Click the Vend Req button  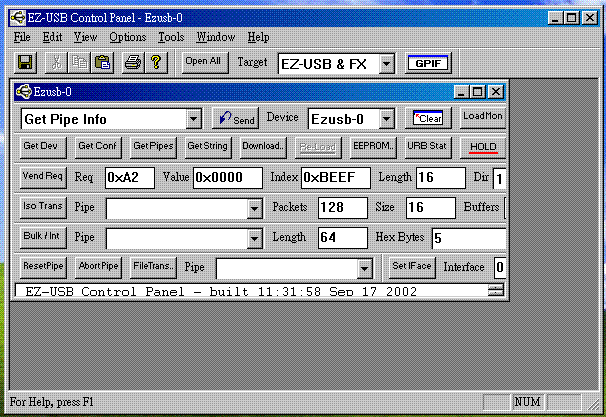click(x=43, y=177)
